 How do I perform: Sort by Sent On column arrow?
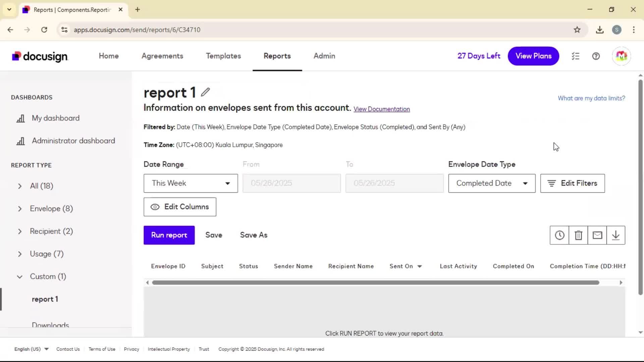point(419,266)
